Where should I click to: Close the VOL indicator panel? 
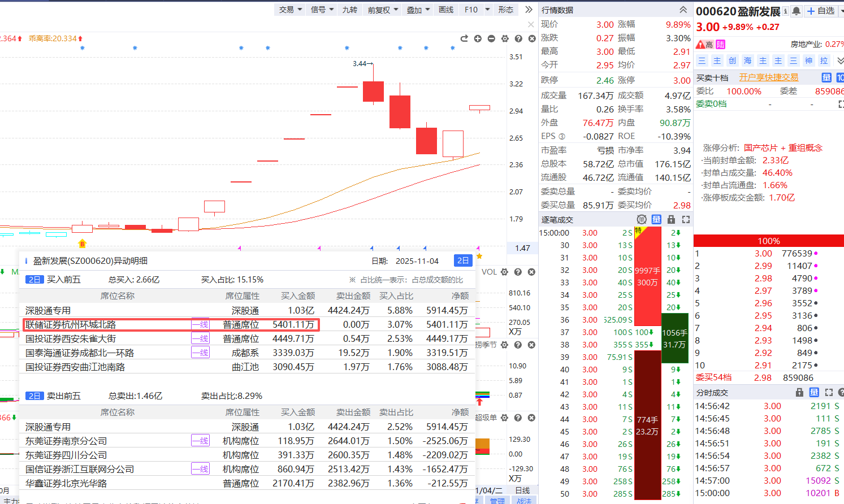[531, 272]
